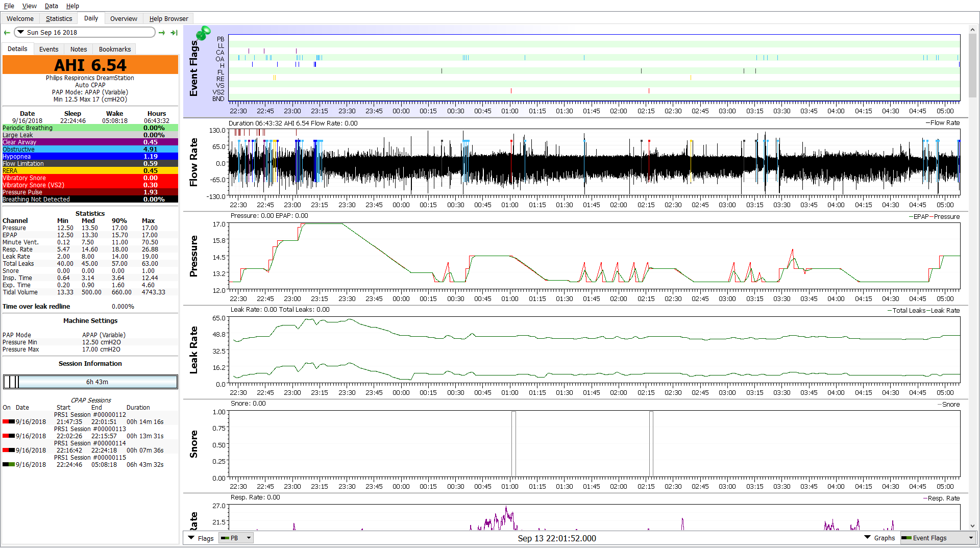
Task: Click the RERA event row
Action: pyautogui.click(x=90, y=171)
